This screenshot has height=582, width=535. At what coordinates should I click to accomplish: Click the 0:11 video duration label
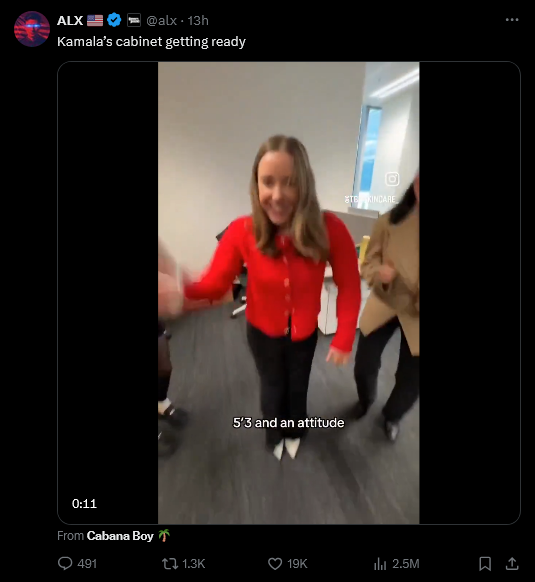coord(84,504)
